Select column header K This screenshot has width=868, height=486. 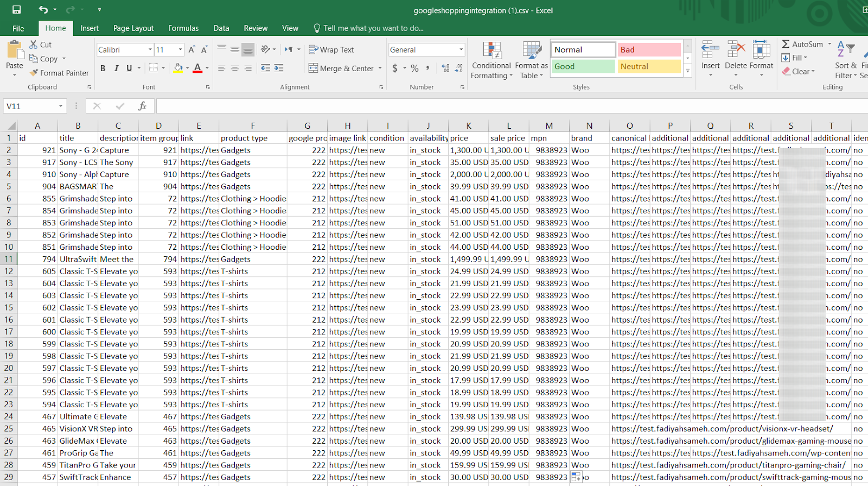(x=469, y=125)
